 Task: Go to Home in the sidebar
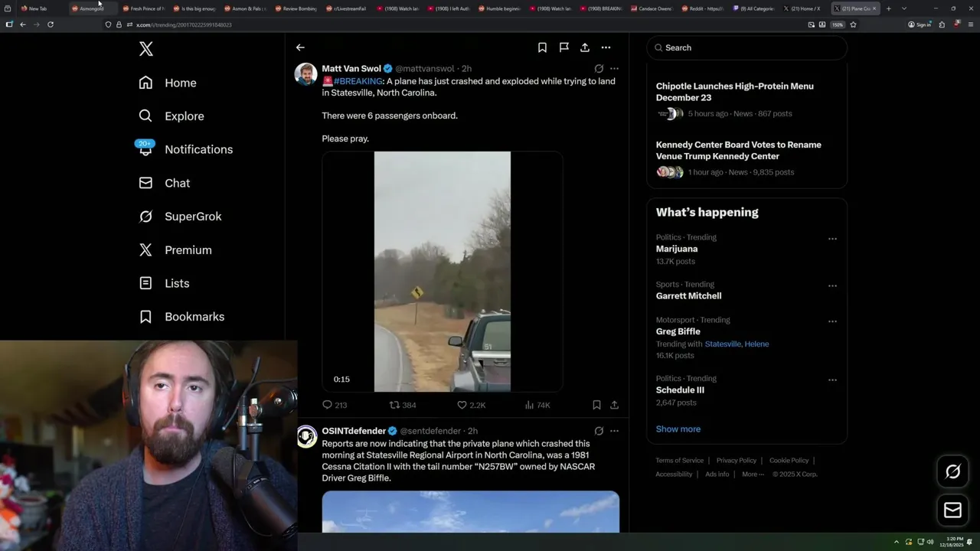(x=168, y=83)
